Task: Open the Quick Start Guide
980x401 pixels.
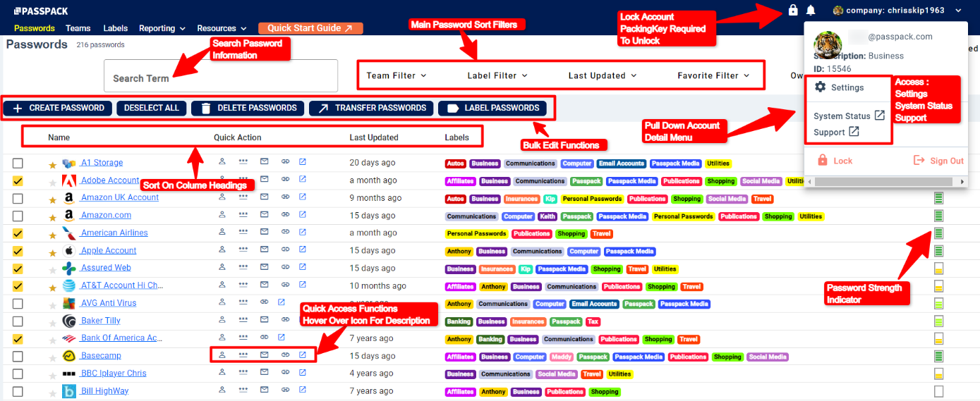Action: pos(310,28)
